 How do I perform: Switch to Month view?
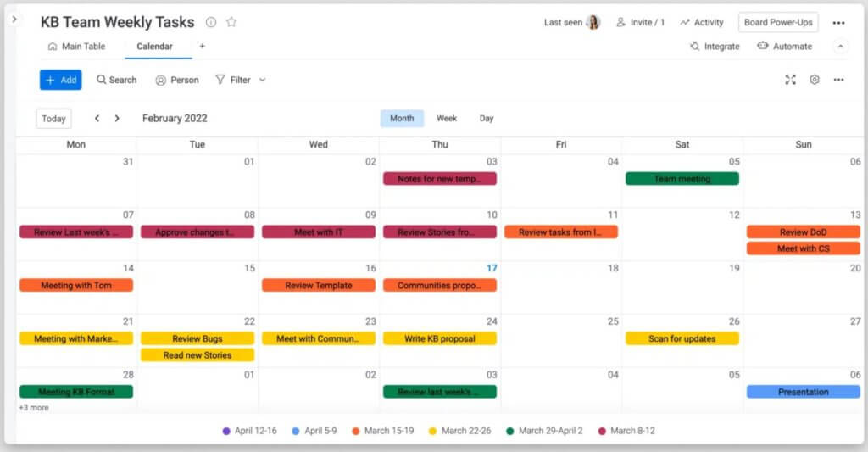402,118
